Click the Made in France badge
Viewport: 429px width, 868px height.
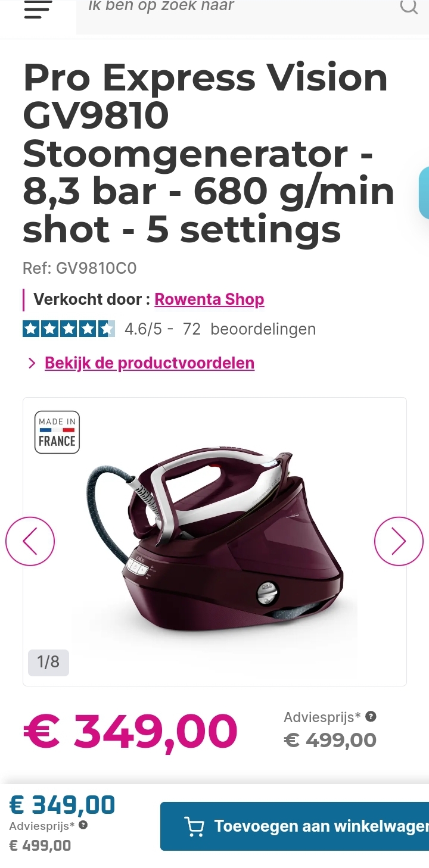point(57,432)
